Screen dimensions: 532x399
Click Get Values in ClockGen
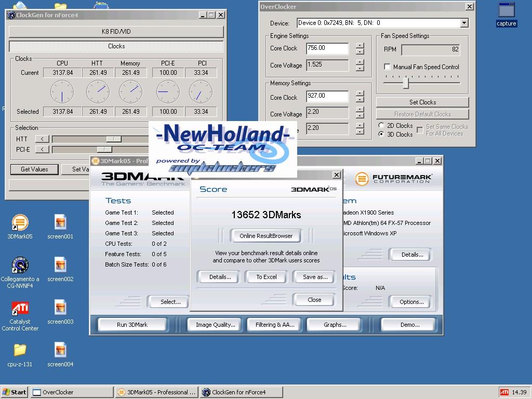tap(34, 169)
